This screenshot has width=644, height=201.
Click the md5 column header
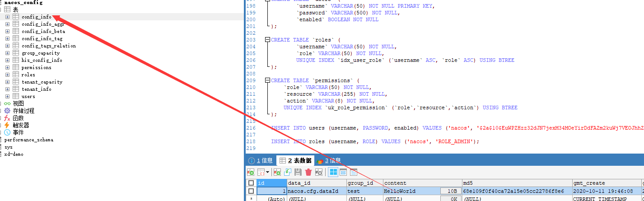(x=516, y=183)
